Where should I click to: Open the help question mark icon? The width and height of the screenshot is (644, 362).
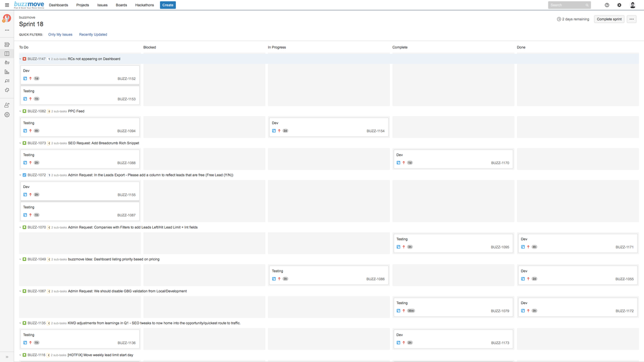point(607,5)
